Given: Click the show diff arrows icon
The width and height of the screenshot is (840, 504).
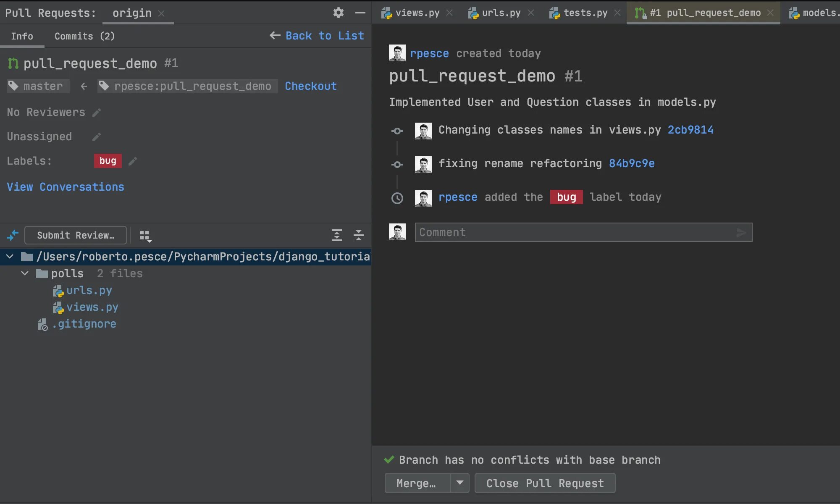Looking at the screenshot, I should tap(13, 235).
